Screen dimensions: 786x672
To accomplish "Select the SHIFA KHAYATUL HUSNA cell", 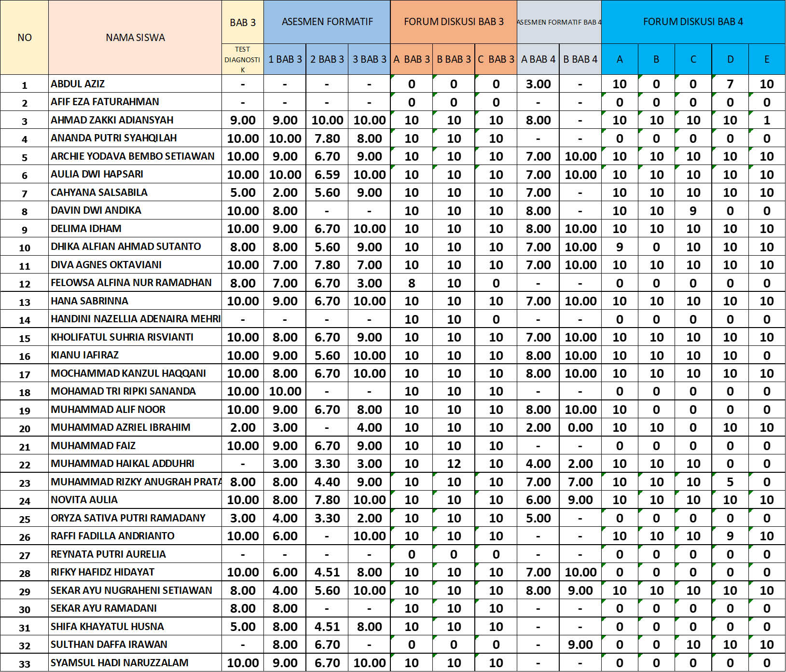I will pos(135,627).
